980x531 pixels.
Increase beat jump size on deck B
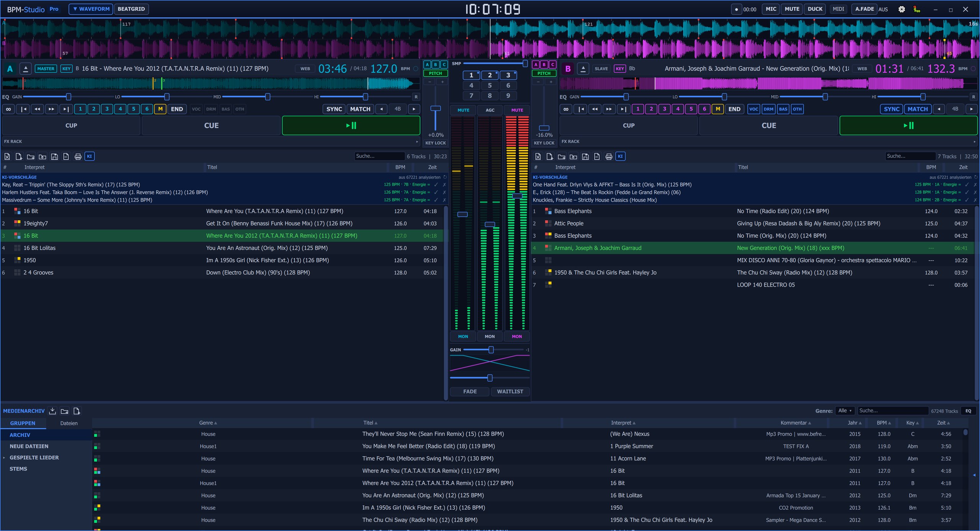point(971,109)
